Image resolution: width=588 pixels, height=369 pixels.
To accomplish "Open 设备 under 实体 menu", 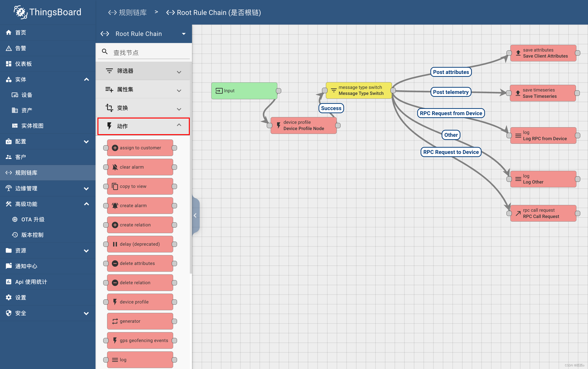I will (27, 95).
